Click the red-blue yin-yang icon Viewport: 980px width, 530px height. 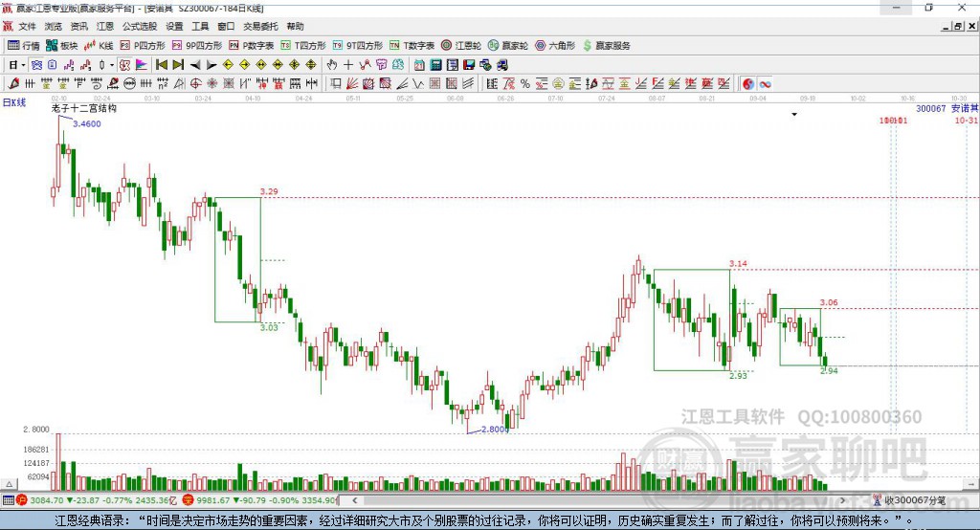click(x=748, y=84)
